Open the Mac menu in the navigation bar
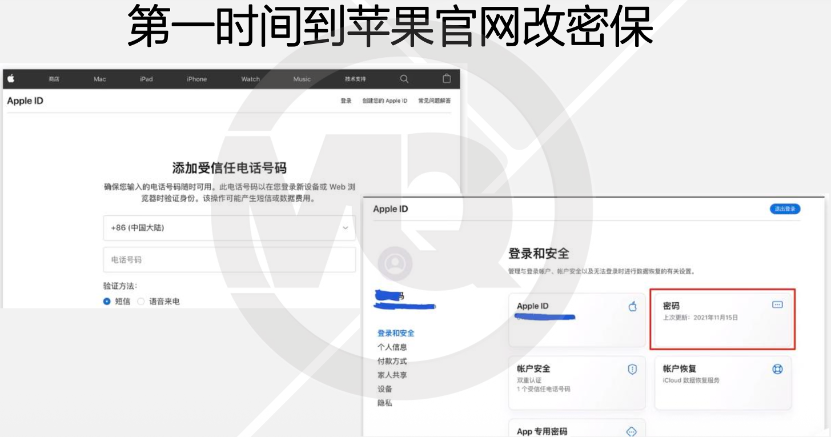Viewport: 832px width, 438px height. click(x=100, y=79)
